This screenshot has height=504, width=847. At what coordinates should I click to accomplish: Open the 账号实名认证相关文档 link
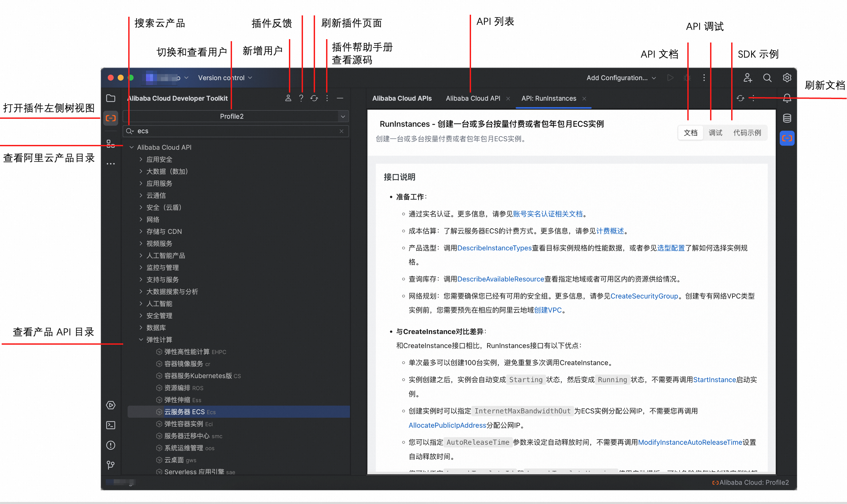coord(547,214)
